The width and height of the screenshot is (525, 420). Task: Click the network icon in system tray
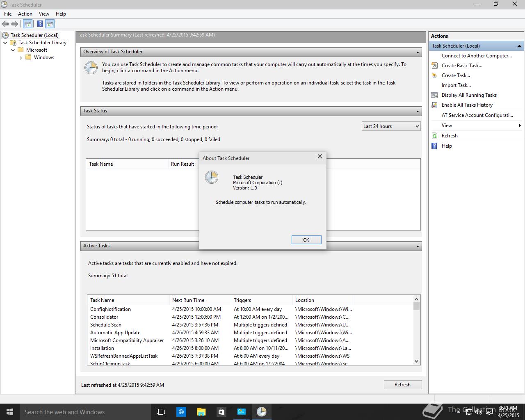469,412
